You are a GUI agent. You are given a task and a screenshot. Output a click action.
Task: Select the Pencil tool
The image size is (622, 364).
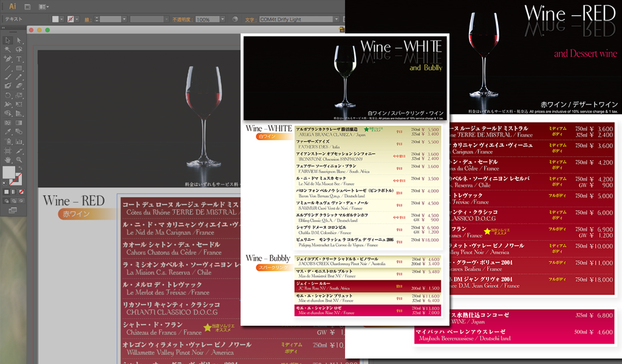(x=19, y=77)
